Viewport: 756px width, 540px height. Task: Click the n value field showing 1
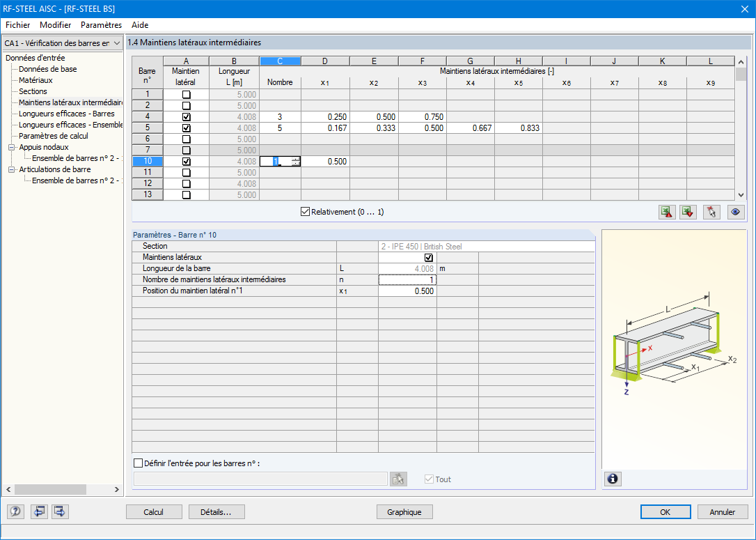click(407, 279)
